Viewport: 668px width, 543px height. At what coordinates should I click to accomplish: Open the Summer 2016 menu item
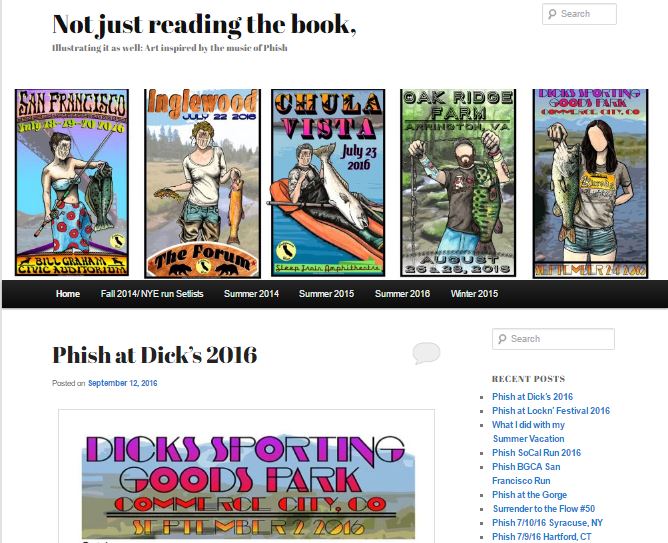(x=402, y=294)
